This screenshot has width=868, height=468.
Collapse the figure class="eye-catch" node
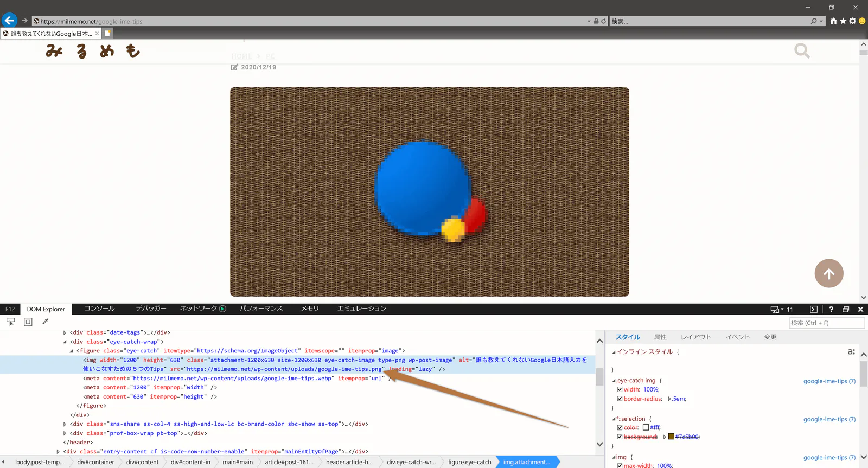click(x=71, y=351)
